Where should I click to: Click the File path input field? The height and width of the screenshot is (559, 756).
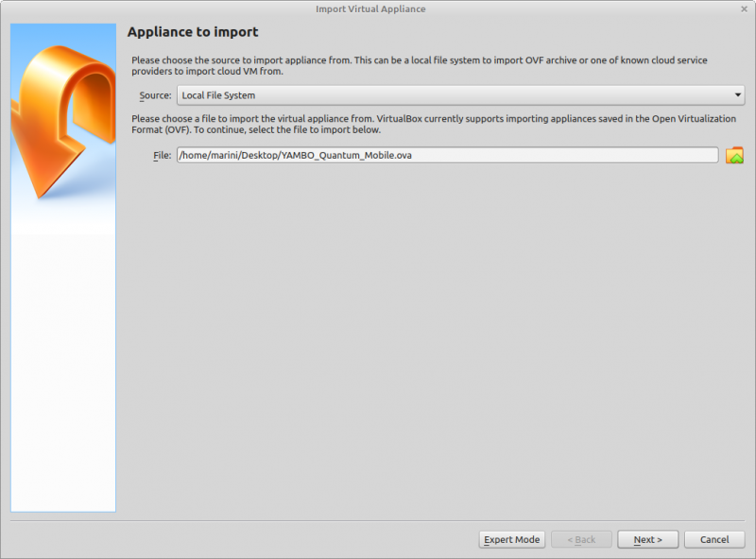[447, 155]
